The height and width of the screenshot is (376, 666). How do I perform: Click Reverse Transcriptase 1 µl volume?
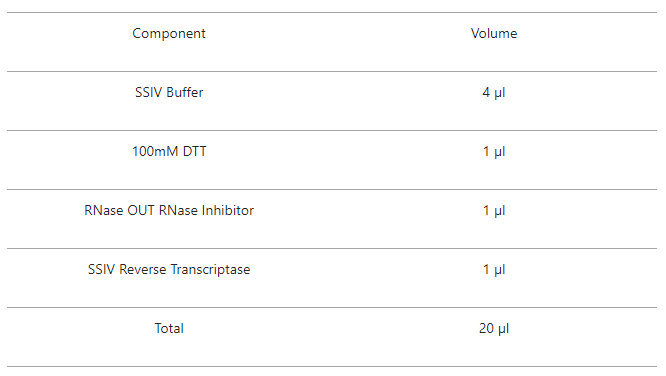point(494,270)
